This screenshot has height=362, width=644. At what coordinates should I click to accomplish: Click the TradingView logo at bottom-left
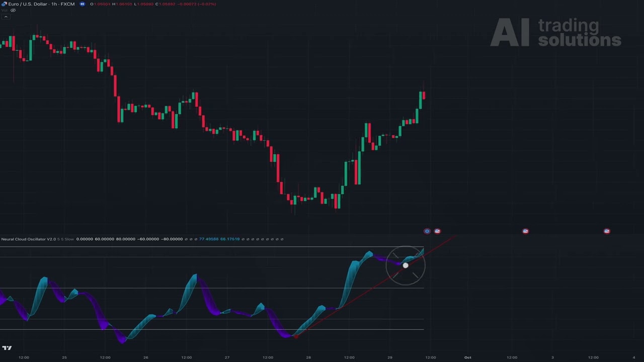7,347
